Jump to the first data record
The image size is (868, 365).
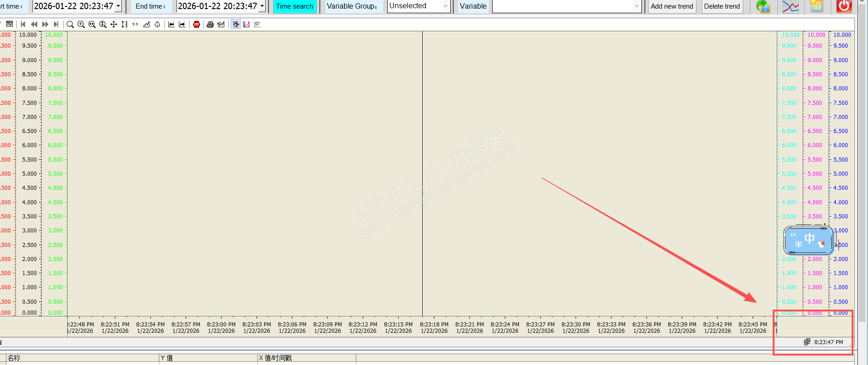tap(23, 24)
